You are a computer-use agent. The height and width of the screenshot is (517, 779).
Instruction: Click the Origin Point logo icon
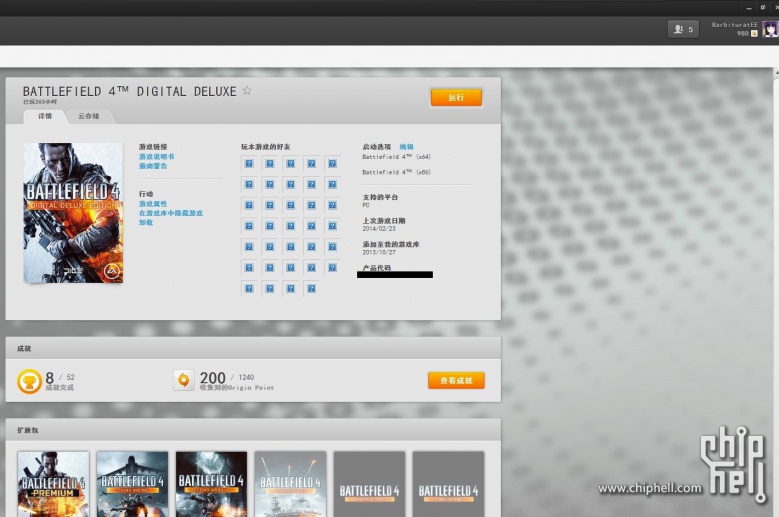(183, 380)
